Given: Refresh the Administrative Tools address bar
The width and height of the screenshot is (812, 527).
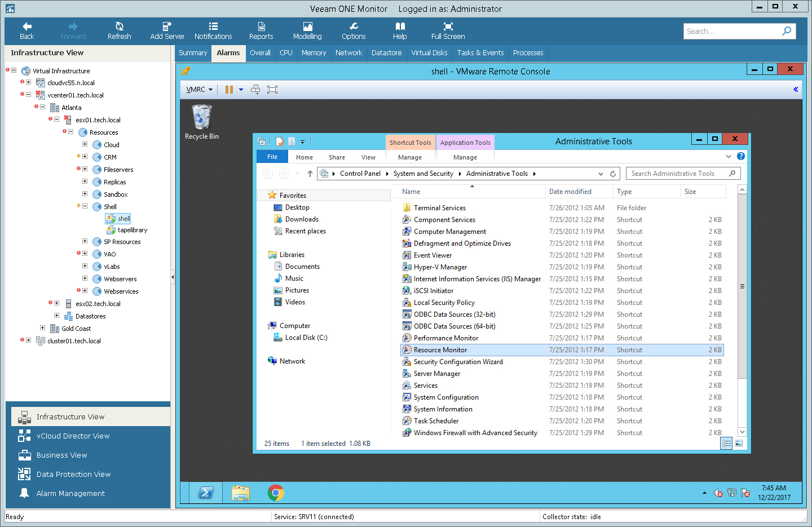Looking at the screenshot, I should coord(613,174).
